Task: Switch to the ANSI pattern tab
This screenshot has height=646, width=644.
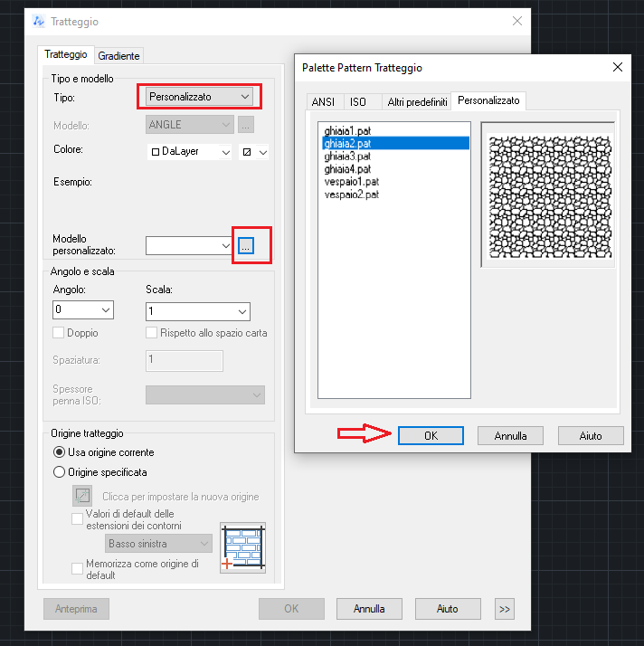Action: click(x=323, y=102)
